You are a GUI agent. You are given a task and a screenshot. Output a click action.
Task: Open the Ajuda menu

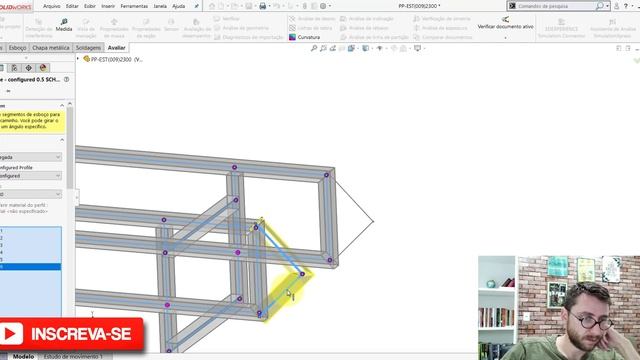coord(179,6)
